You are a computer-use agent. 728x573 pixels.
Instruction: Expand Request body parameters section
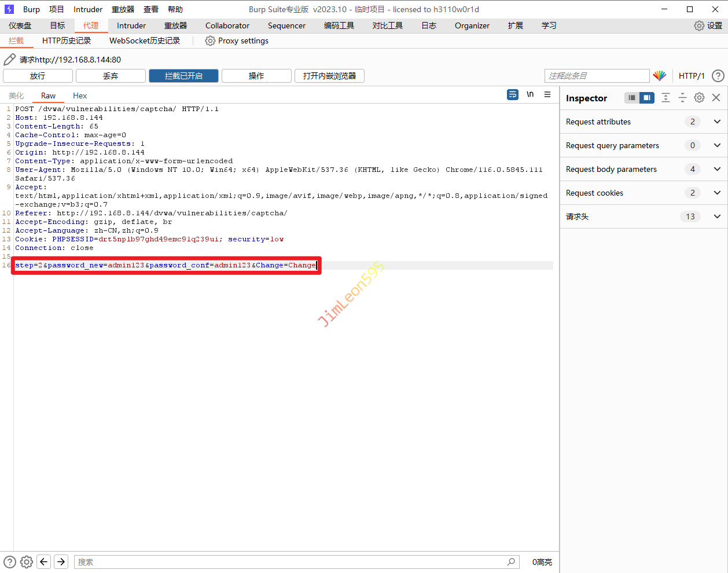717,169
